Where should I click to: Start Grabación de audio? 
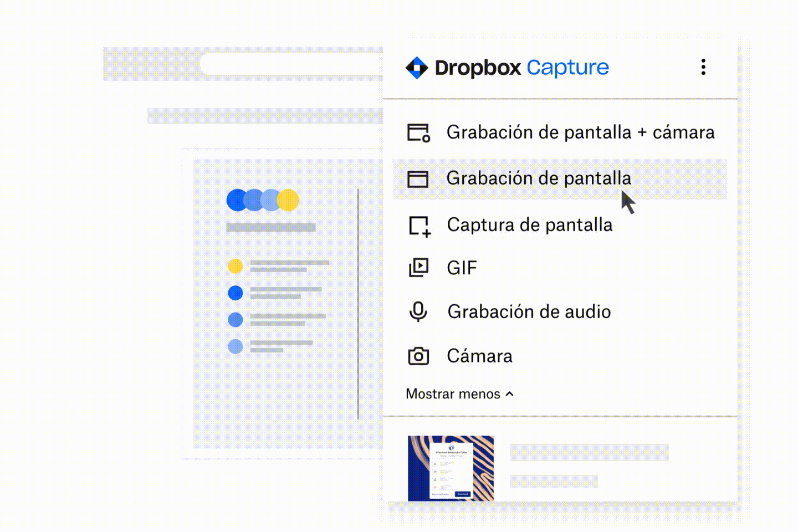pos(529,311)
